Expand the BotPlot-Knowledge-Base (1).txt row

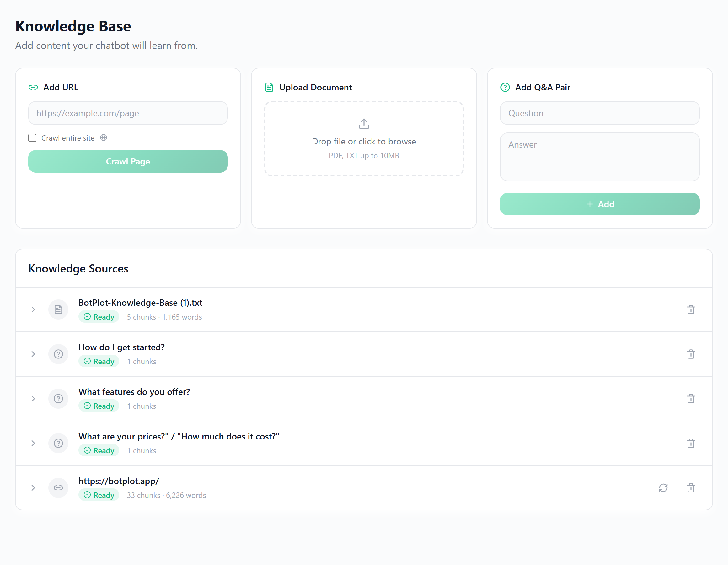click(33, 309)
